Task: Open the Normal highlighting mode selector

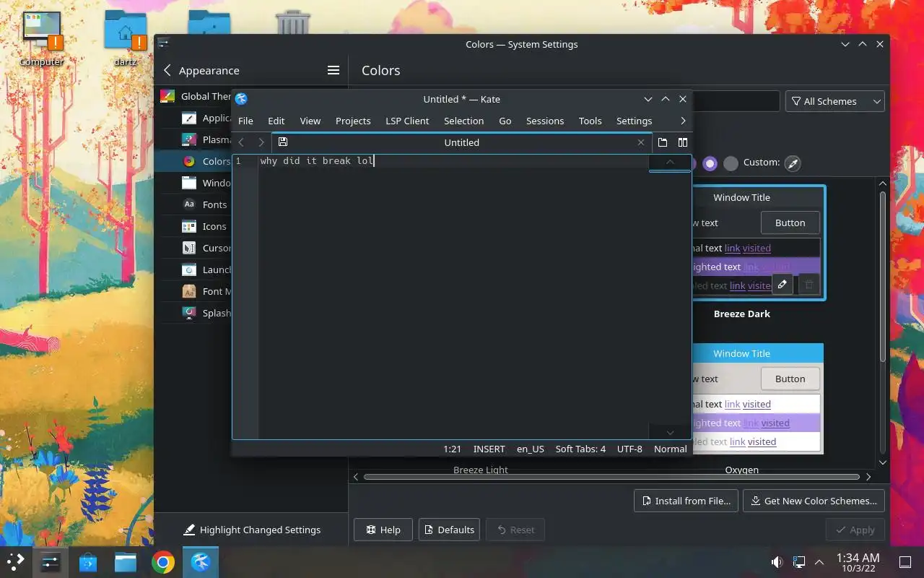Action: (671, 449)
